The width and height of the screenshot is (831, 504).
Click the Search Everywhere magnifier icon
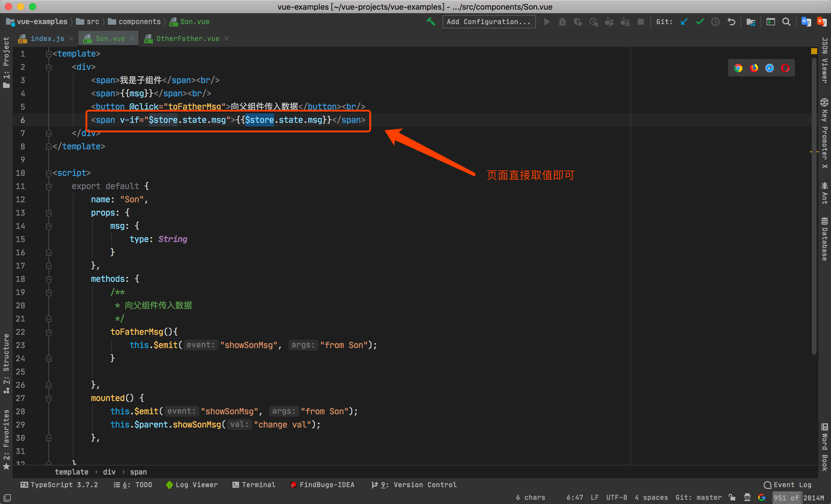tap(786, 22)
